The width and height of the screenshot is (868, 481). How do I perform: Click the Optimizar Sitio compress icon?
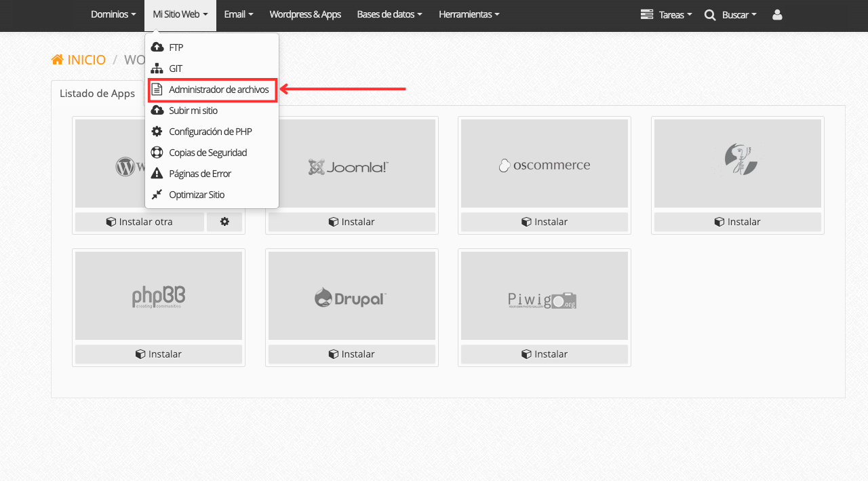(x=157, y=195)
